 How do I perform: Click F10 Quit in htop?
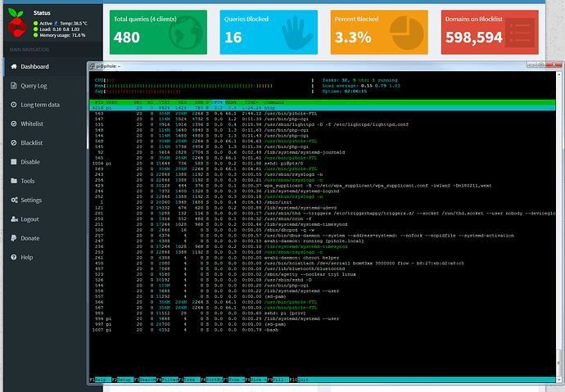coord(299,380)
